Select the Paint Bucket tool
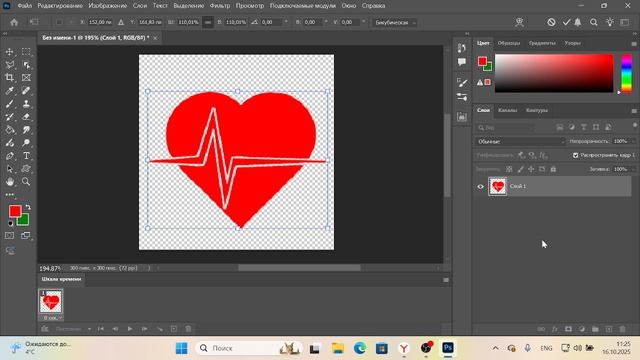640x360 pixels. (9, 130)
